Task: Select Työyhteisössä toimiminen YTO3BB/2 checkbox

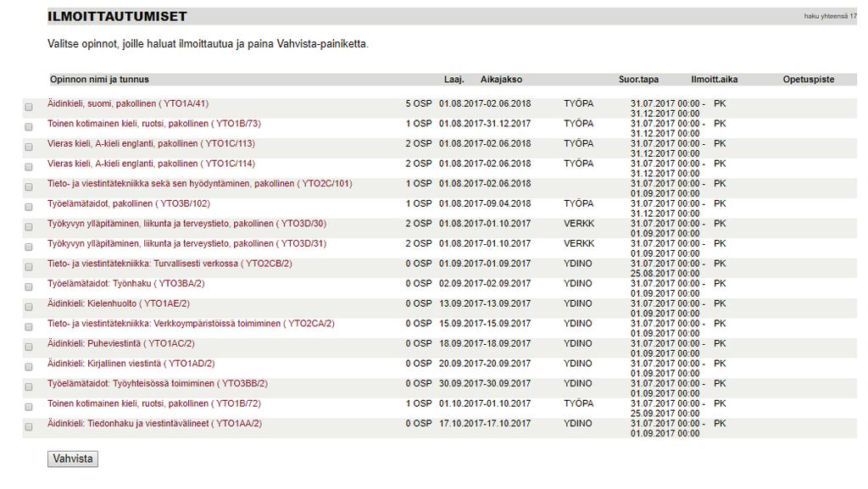Action: pyautogui.click(x=29, y=387)
